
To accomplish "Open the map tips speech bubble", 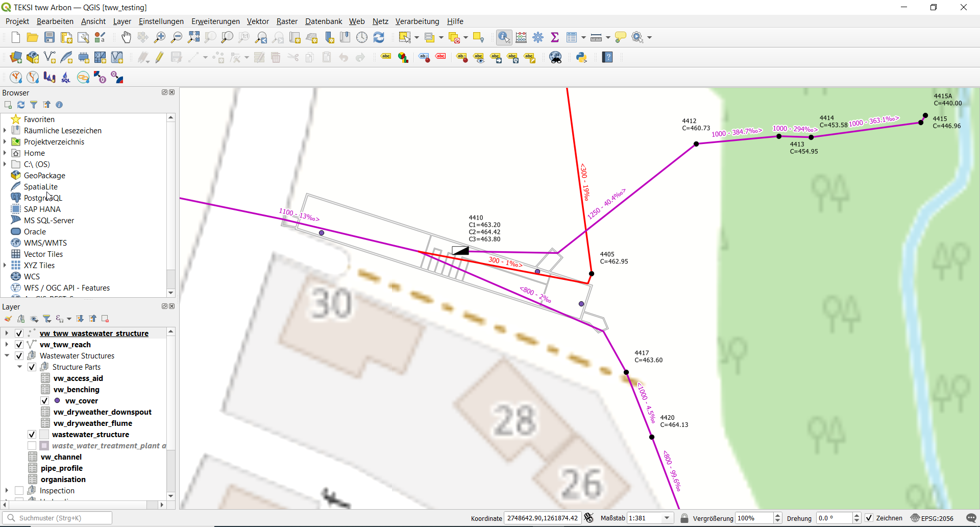I will click(x=621, y=37).
